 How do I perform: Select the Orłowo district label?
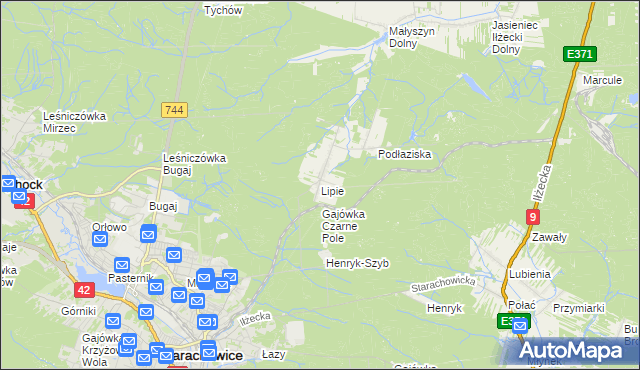pyautogui.click(x=109, y=227)
